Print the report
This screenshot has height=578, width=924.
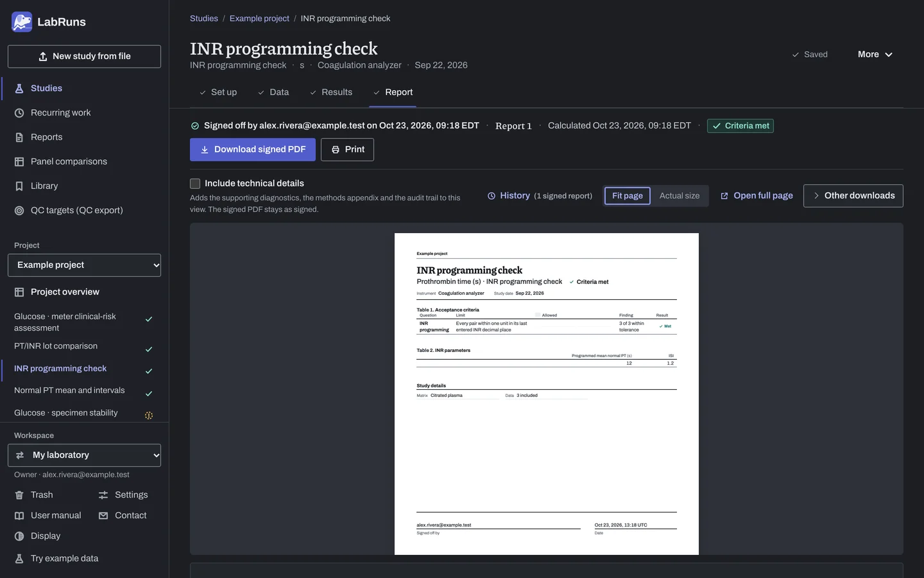click(347, 150)
